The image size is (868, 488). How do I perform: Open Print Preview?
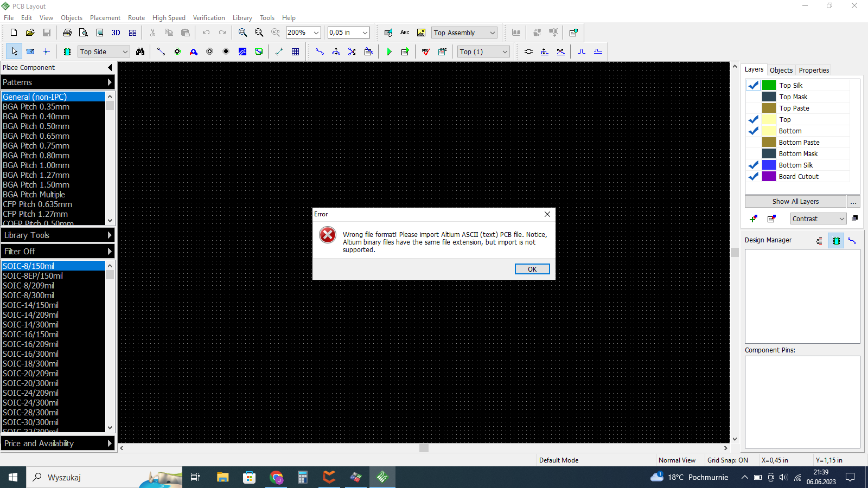(84, 33)
